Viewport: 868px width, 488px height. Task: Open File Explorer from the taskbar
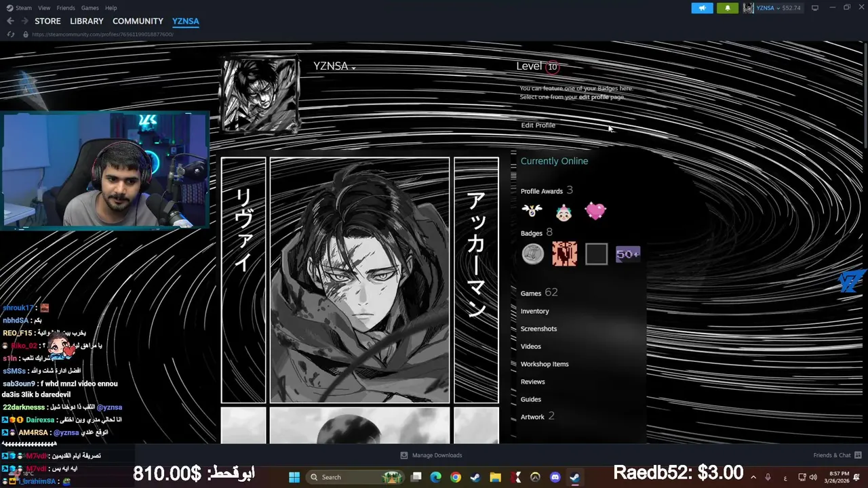pyautogui.click(x=495, y=477)
